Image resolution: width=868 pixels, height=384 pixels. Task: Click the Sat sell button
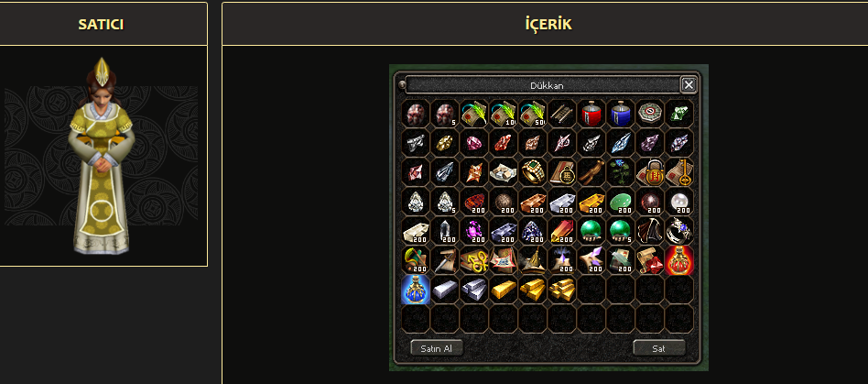tap(658, 348)
